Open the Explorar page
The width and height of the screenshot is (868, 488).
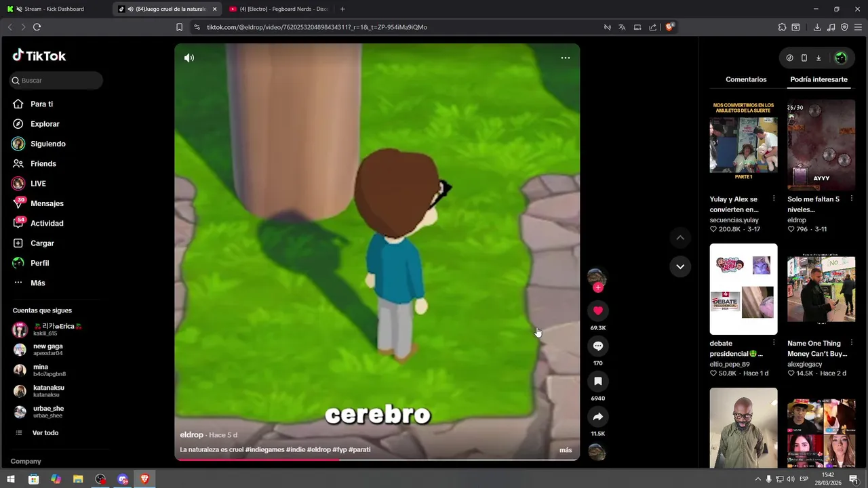click(x=45, y=124)
